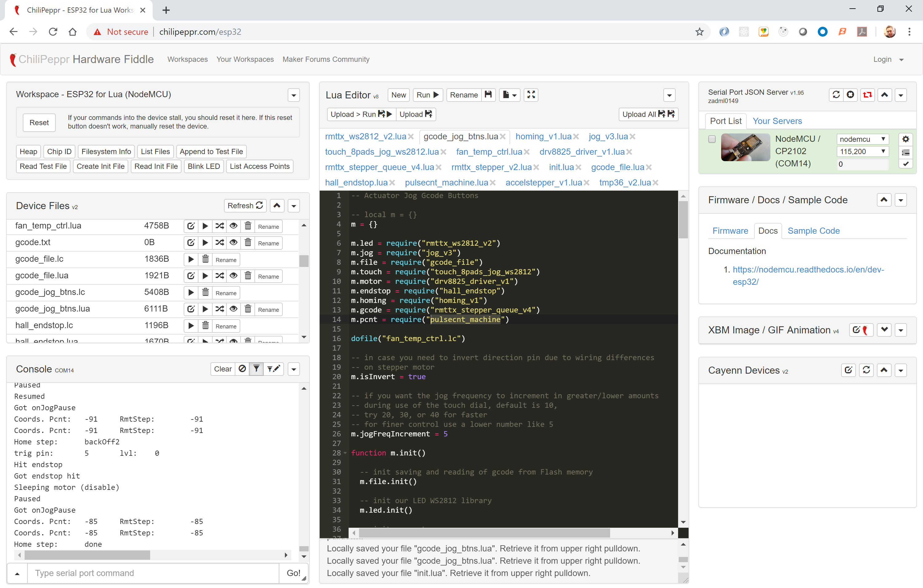Click the Console filter funnel icon

point(256,369)
